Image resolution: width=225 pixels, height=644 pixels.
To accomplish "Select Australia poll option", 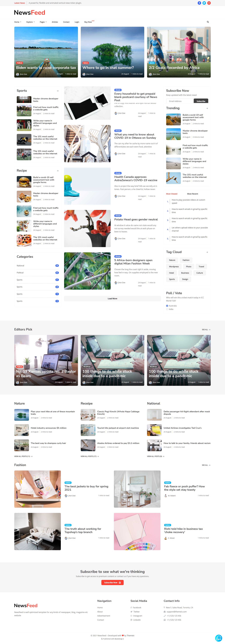I will (x=167, y=306).
